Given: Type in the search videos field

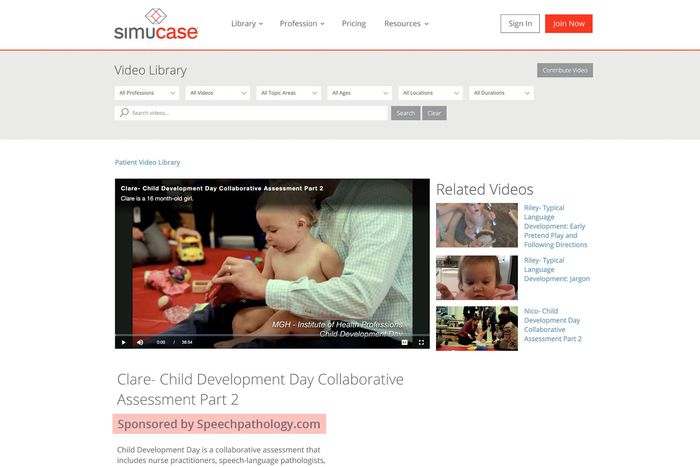Looking at the screenshot, I should pyautogui.click(x=255, y=113).
